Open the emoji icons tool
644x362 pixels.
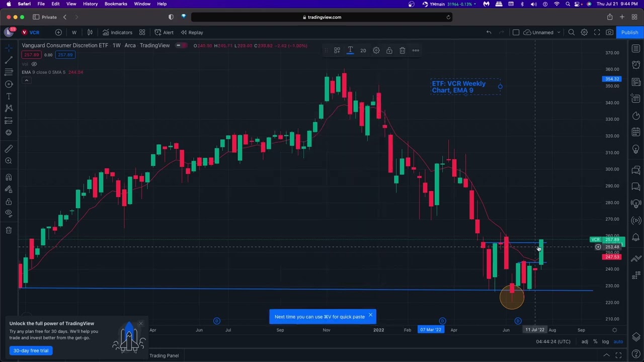9,132
